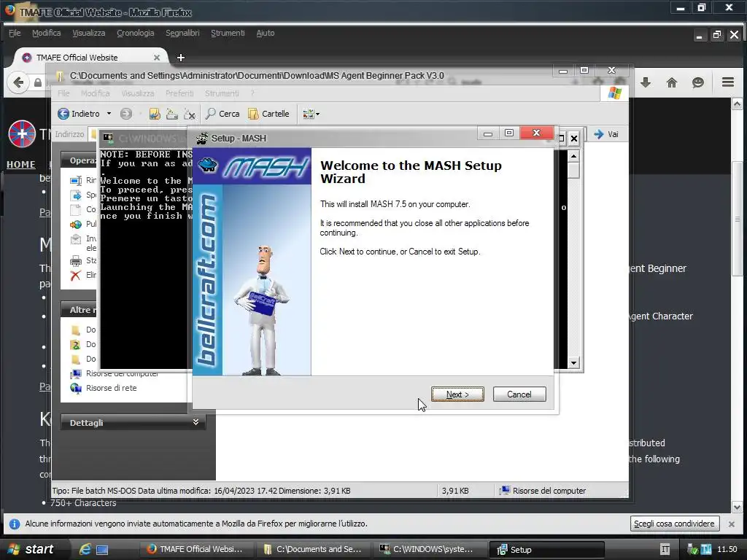
Task: Open the Firefox Visualizza menu
Action: point(88,33)
